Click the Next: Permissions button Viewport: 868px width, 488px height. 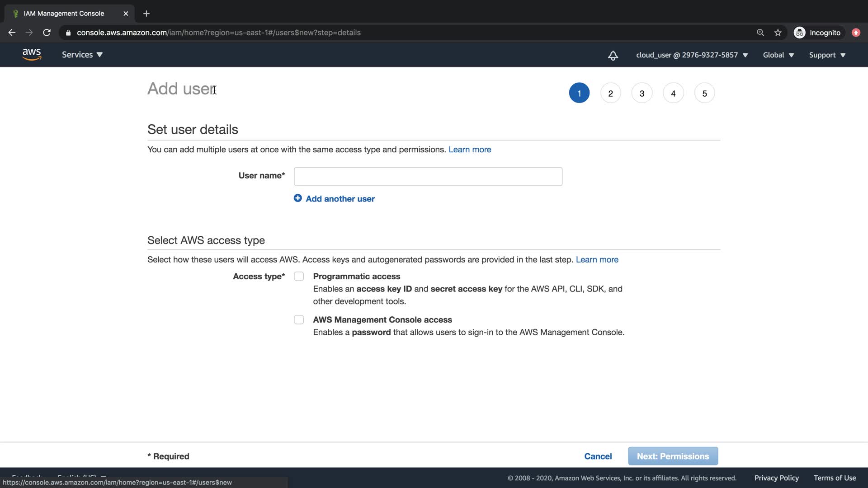pyautogui.click(x=673, y=456)
